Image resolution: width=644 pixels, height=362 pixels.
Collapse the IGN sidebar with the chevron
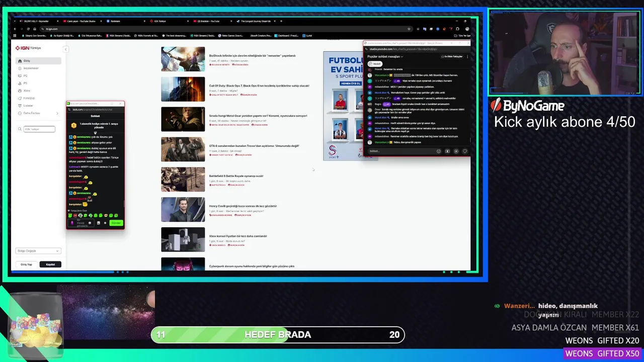click(x=65, y=49)
